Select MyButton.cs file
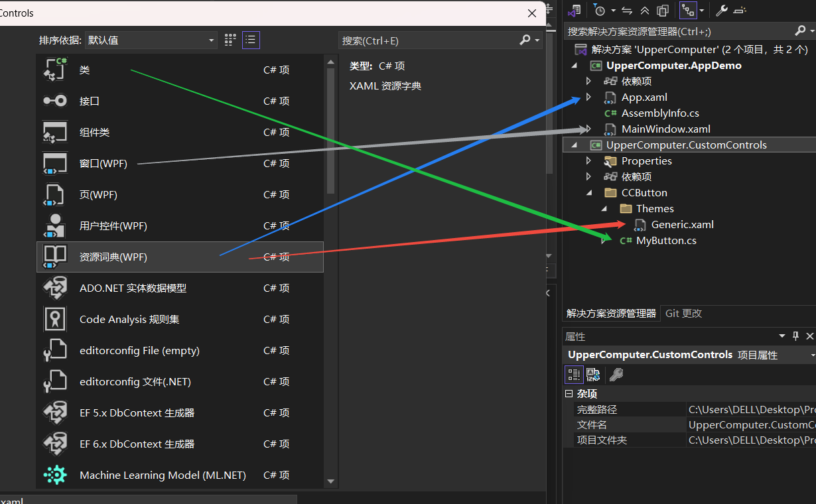Viewport: 816px width, 504px height. (x=666, y=241)
